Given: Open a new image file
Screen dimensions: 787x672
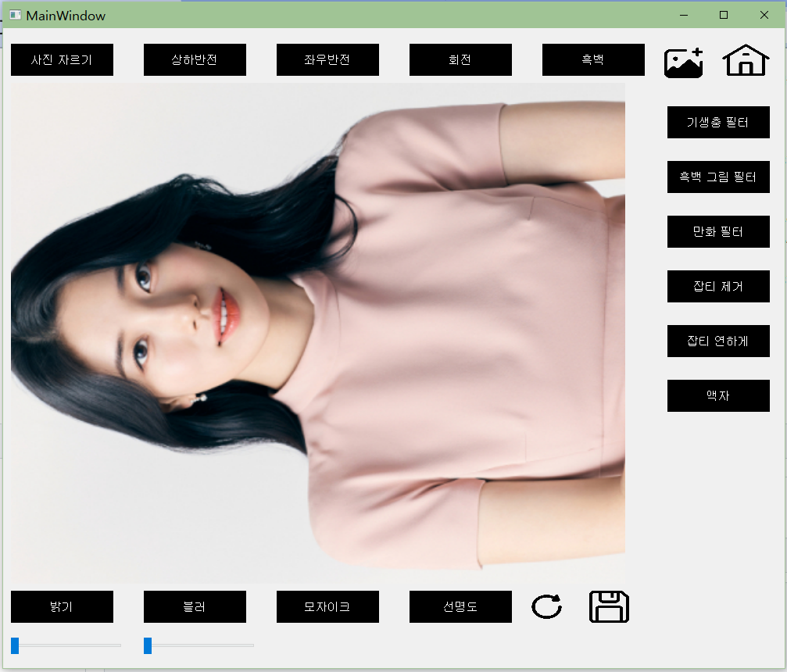Looking at the screenshot, I should (x=682, y=60).
